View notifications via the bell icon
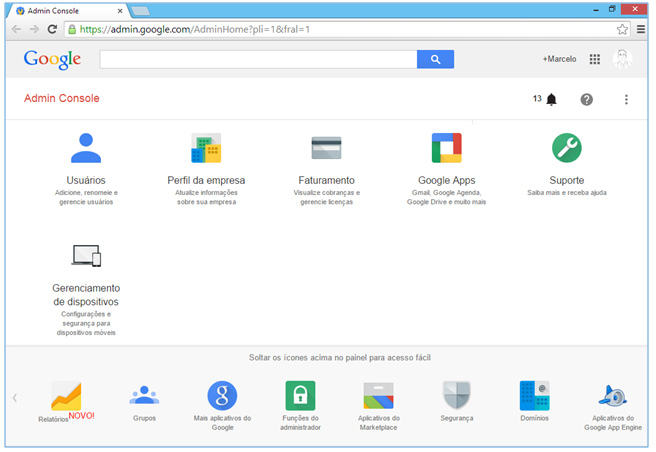The width and height of the screenshot is (656, 452). click(551, 99)
